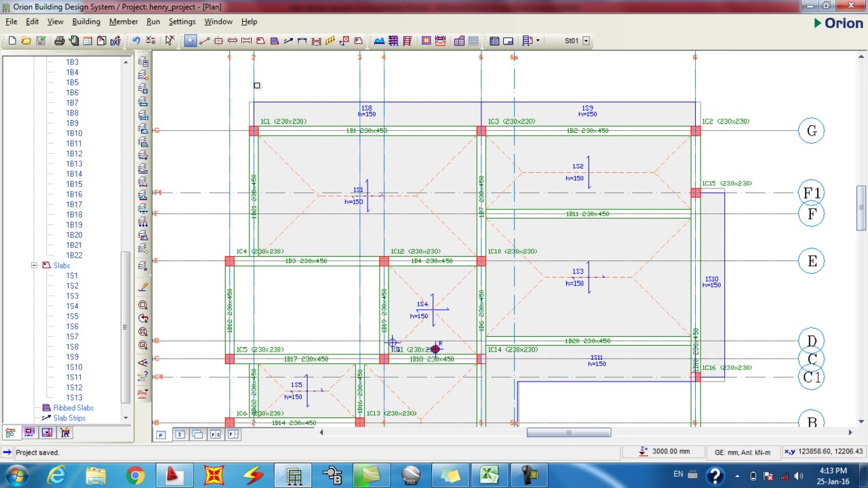The width and height of the screenshot is (868, 488).
Task: Open the cascaded windows view tab
Action: coord(197,434)
